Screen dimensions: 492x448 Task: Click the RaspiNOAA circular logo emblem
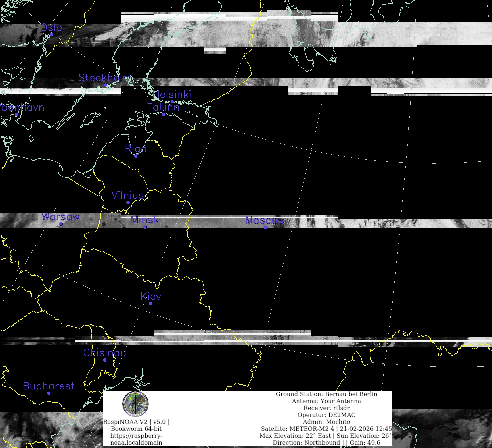[x=135, y=404]
